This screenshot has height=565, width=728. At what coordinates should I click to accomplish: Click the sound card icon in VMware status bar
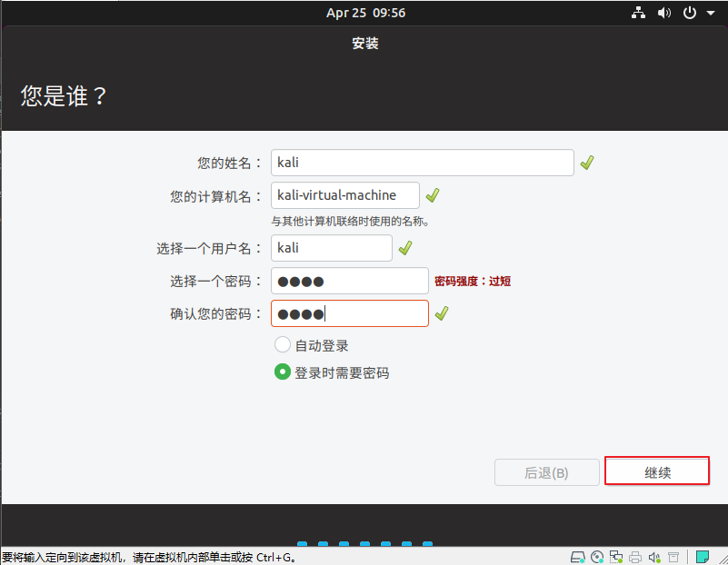[x=654, y=557]
